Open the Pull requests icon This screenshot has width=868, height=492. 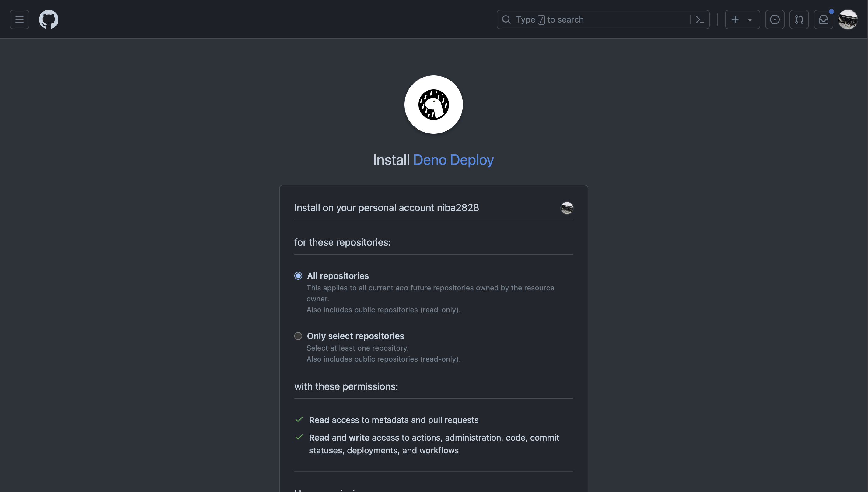point(799,19)
